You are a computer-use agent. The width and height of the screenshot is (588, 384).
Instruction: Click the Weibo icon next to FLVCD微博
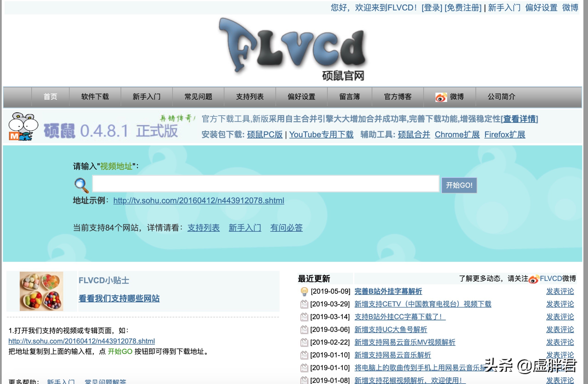(x=533, y=279)
